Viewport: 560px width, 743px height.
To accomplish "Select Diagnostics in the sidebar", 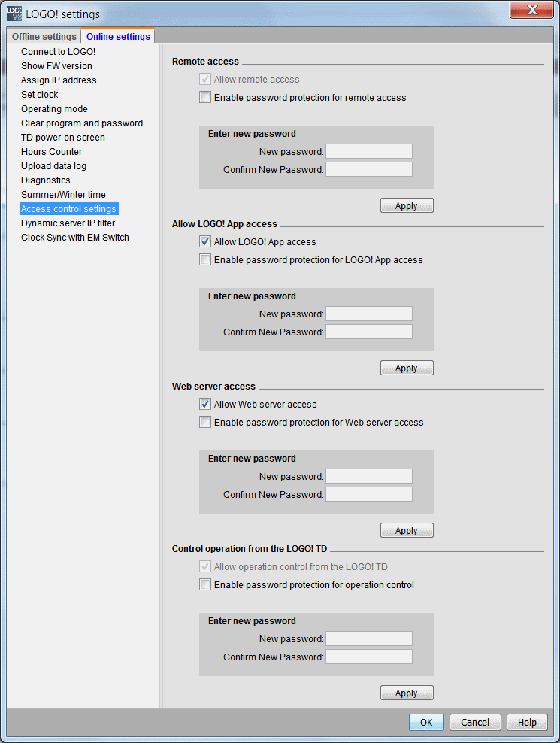I will point(46,180).
